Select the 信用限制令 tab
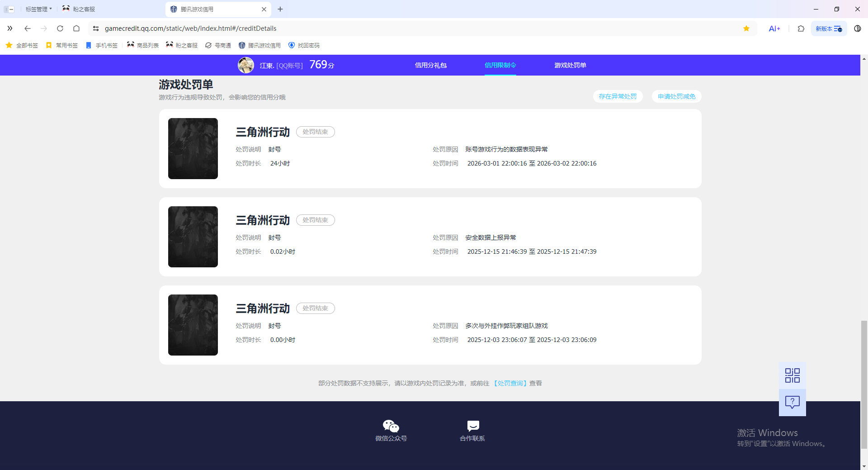The height and width of the screenshot is (470, 868). tap(500, 65)
